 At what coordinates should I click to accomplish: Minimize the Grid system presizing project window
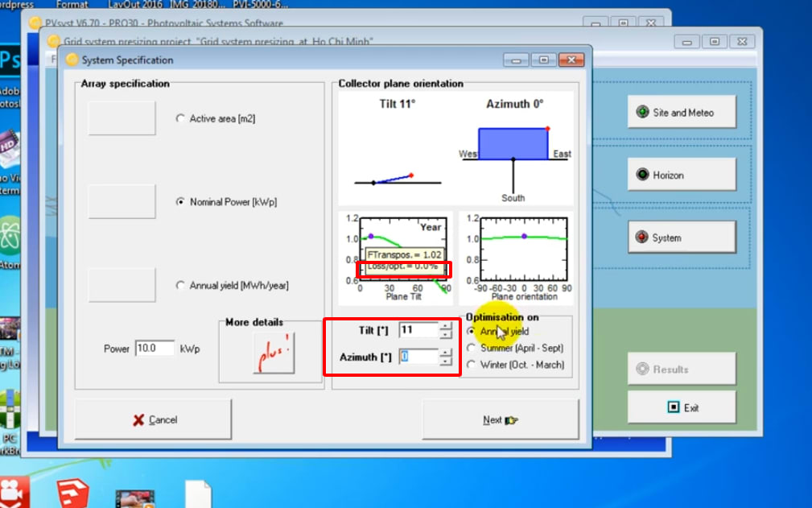(687, 41)
